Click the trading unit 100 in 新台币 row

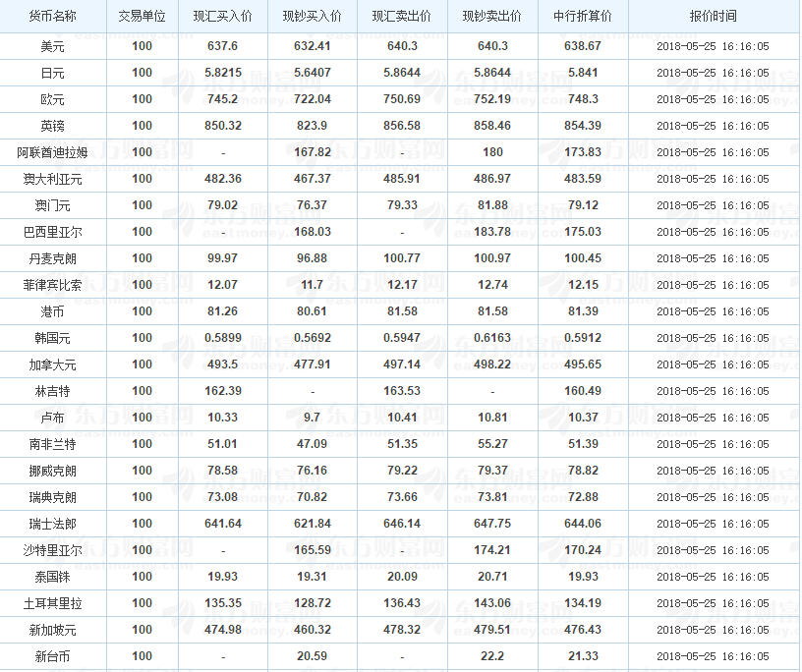[x=143, y=656]
